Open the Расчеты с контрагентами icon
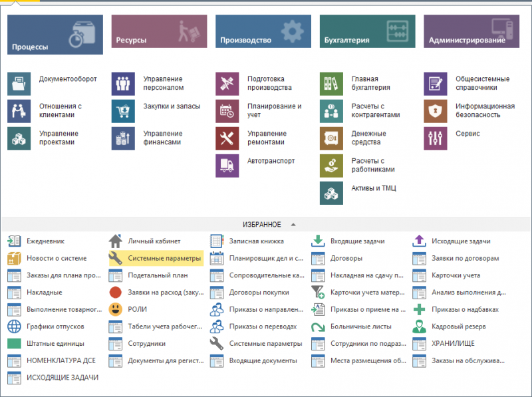 tap(331, 111)
